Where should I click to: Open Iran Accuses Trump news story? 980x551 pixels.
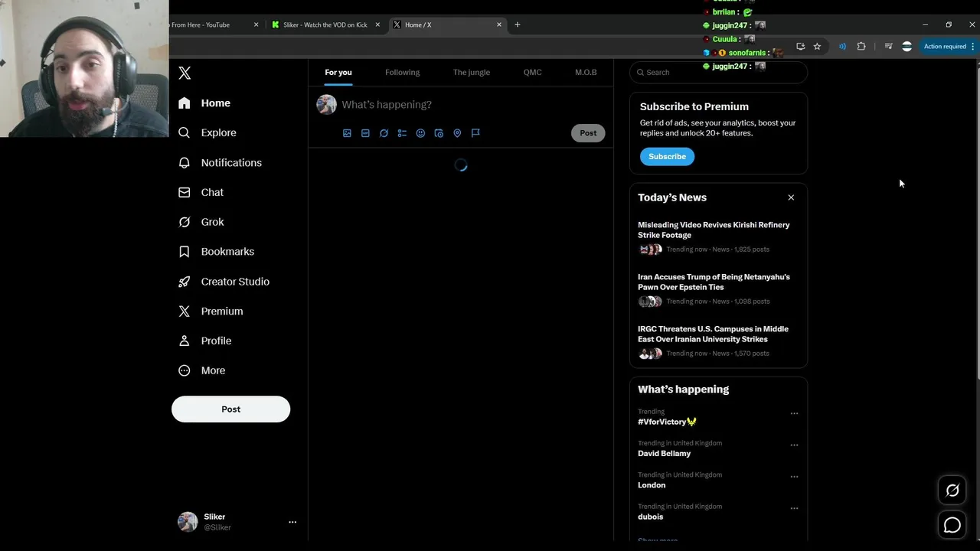[x=718, y=289]
